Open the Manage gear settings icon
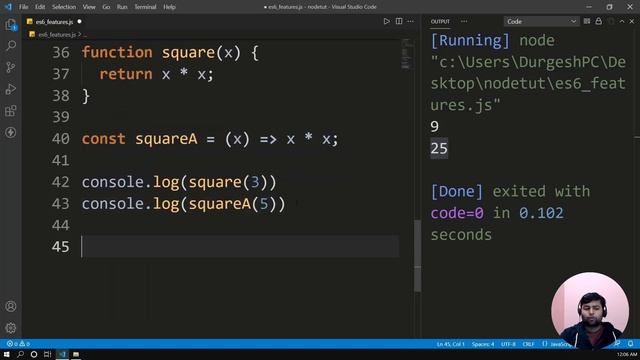Image resolution: width=640 pixels, height=360 pixels. click(11, 327)
